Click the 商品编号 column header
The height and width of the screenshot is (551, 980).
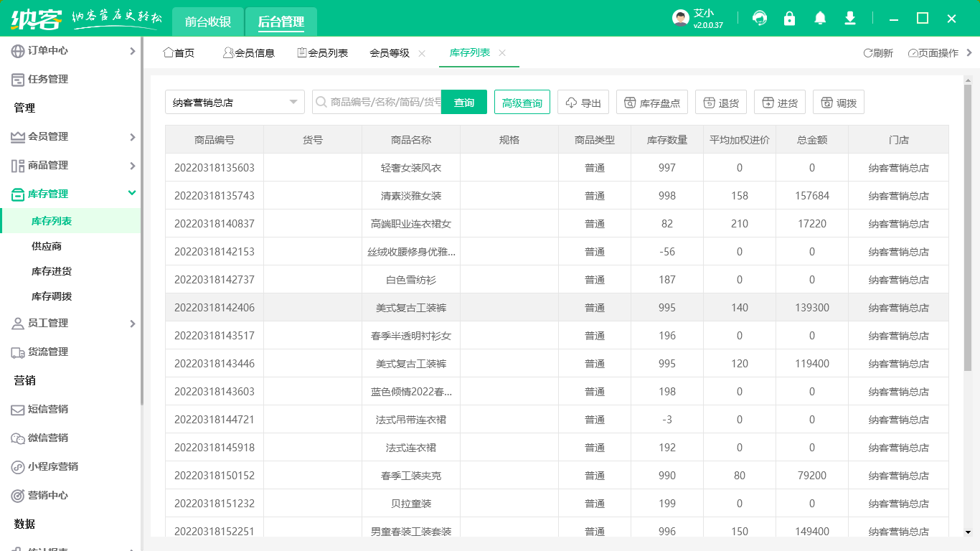tap(215, 140)
